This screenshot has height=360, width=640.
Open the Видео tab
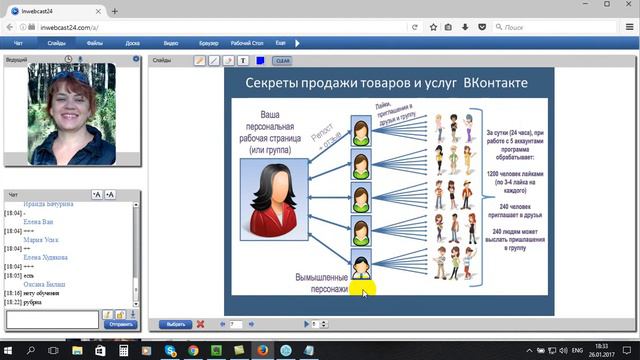(x=171, y=43)
